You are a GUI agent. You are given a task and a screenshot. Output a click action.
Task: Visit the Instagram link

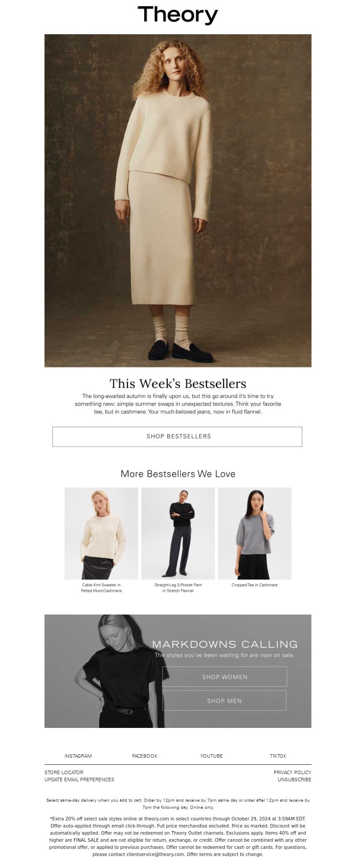point(78,756)
